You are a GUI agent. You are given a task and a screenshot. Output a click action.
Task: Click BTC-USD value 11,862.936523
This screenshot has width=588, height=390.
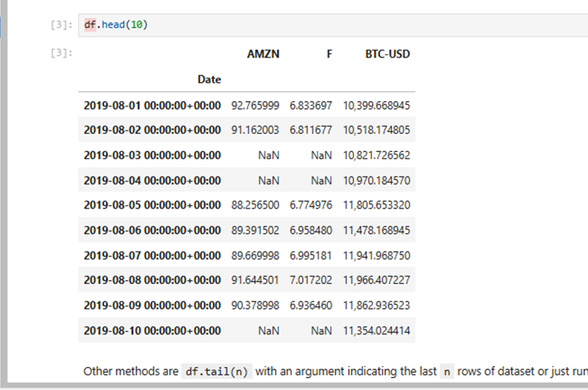376,305
